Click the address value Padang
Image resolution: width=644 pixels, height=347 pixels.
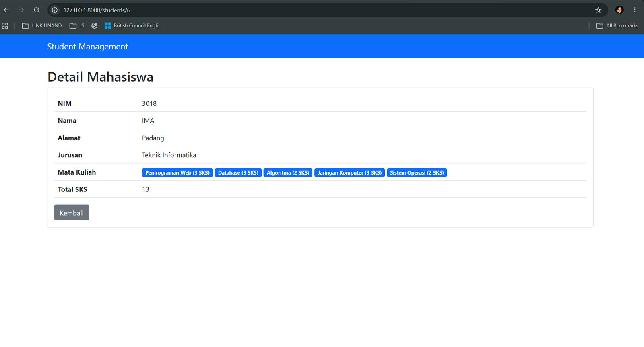pyautogui.click(x=153, y=138)
